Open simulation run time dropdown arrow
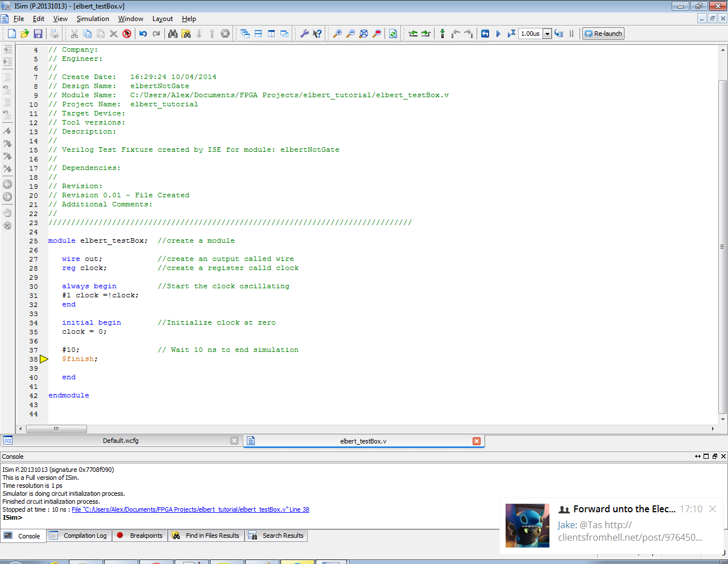Screen dimensions: 728x564 tap(547, 34)
